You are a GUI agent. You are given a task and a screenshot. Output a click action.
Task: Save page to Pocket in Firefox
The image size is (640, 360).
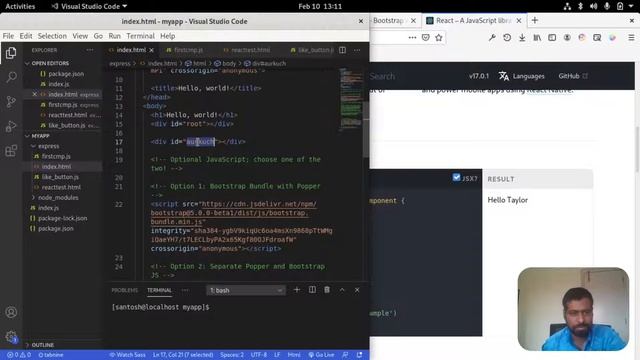click(x=426, y=38)
